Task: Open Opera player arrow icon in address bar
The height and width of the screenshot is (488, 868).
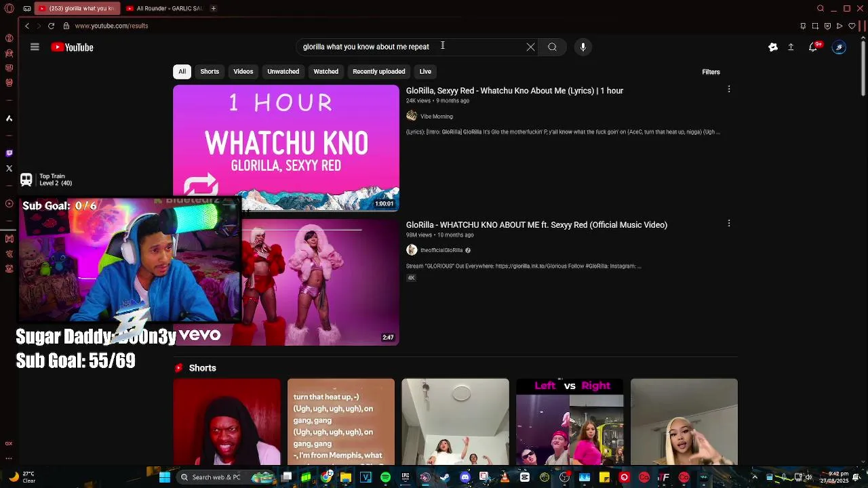Action: [x=840, y=26]
